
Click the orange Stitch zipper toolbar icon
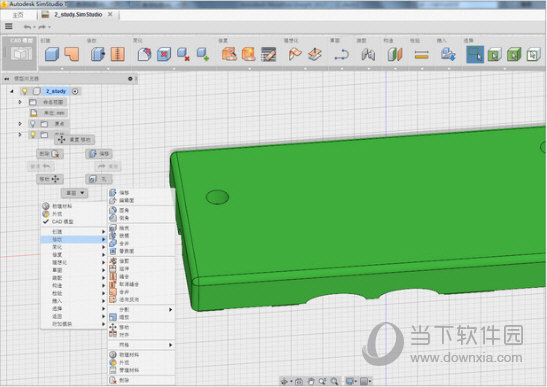[118, 54]
